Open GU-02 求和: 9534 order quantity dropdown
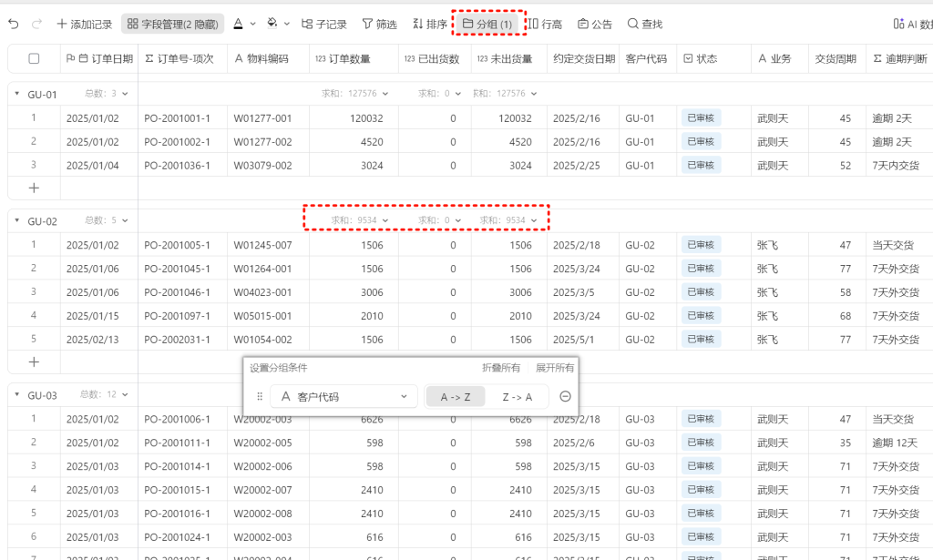The image size is (933, 560). tap(359, 220)
